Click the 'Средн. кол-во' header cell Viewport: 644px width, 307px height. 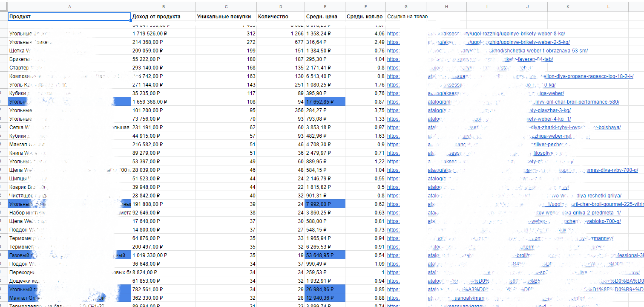pos(365,17)
